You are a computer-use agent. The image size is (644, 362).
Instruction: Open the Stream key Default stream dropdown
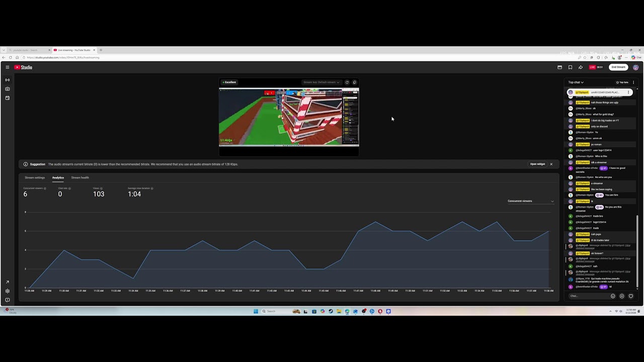(321, 82)
